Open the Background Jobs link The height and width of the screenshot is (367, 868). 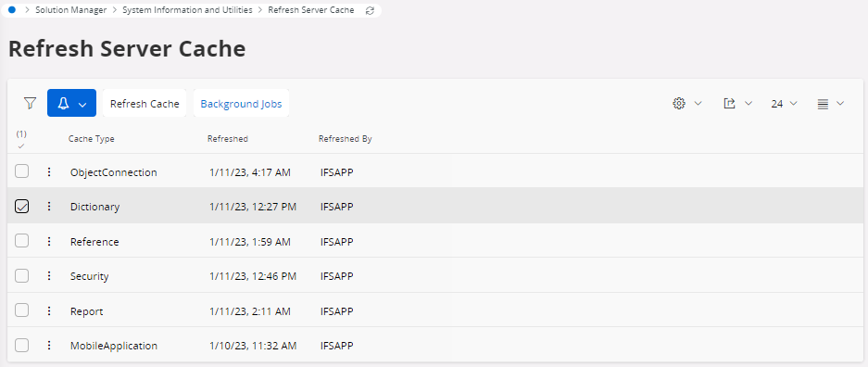[x=241, y=104]
